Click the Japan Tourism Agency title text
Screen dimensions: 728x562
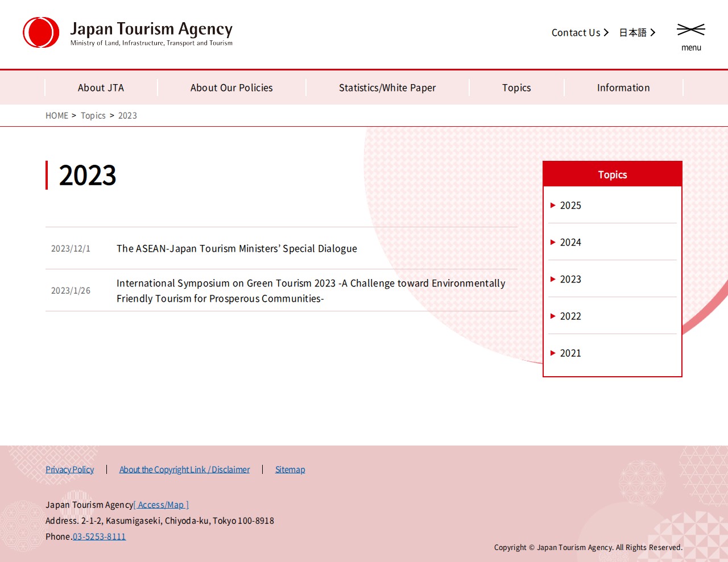151,28
